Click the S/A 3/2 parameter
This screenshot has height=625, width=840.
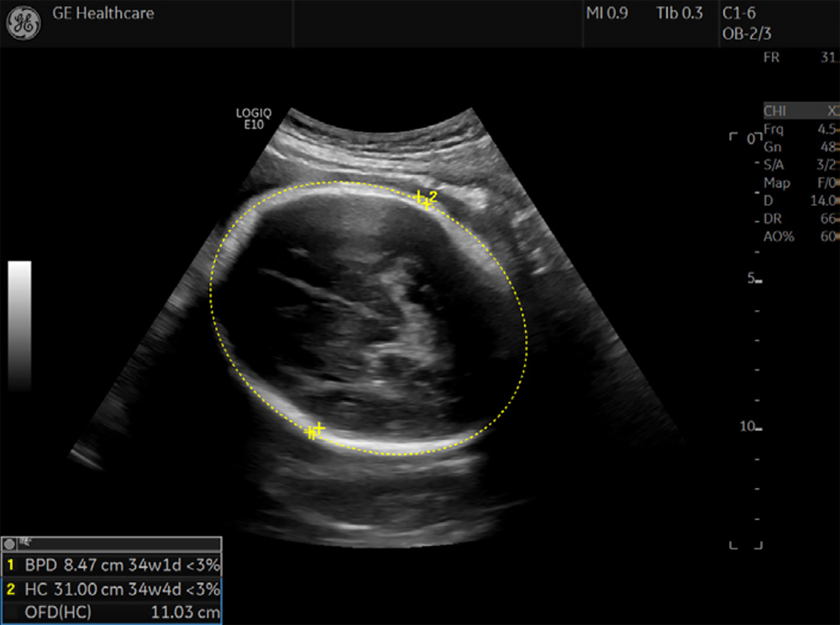pyautogui.click(x=800, y=165)
